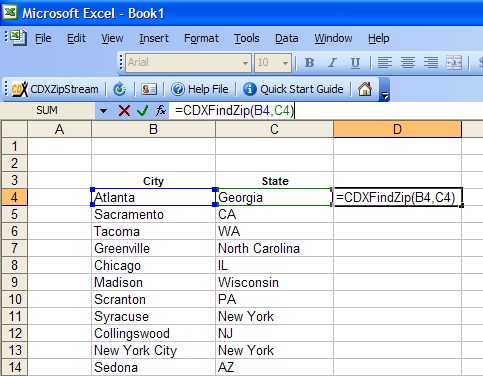Expand the Arial font name dropdown

click(x=245, y=63)
